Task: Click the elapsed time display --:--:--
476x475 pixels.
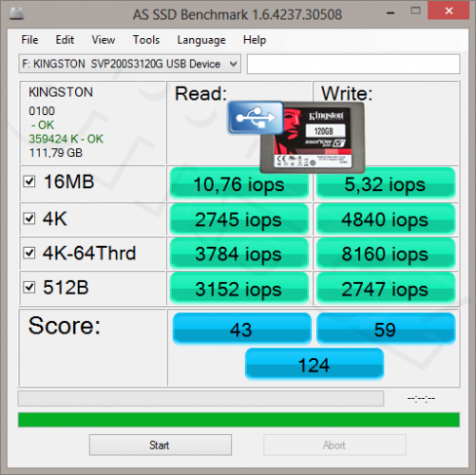Action: 421,398
